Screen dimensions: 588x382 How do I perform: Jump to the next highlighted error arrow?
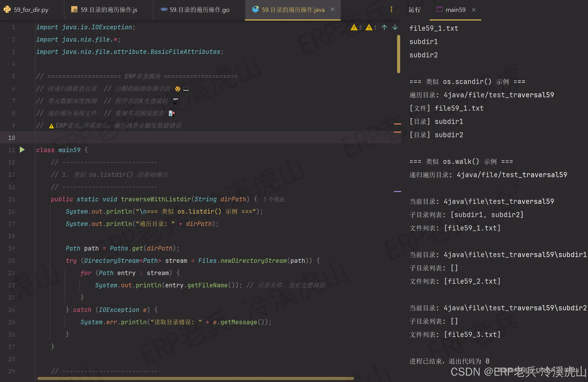[395, 27]
